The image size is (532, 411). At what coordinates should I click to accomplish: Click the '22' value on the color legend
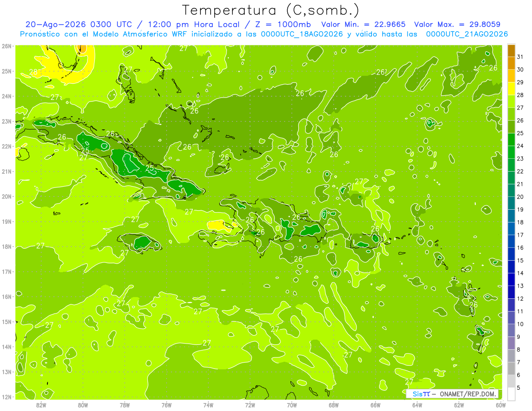[520, 171]
